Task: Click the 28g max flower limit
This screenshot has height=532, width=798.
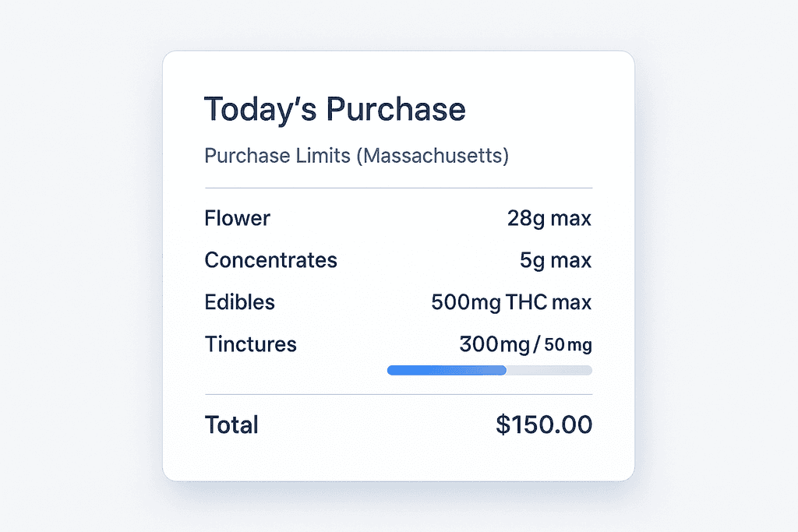Action: pos(549,218)
